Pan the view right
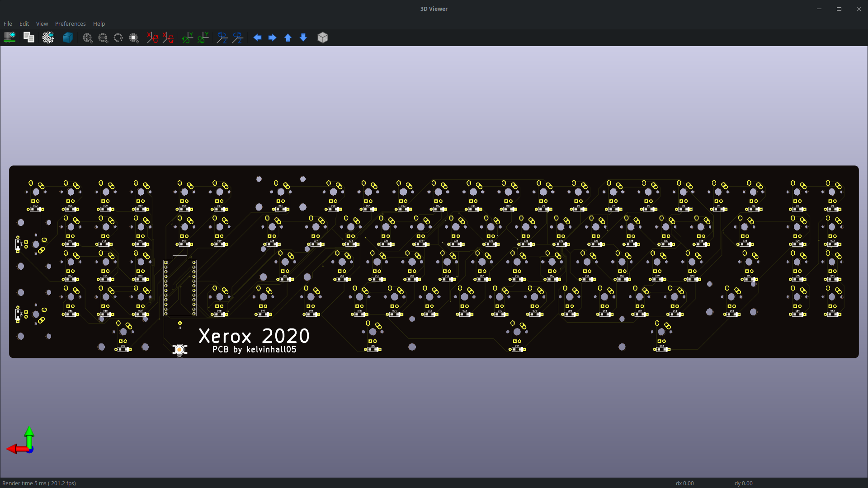Image resolution: width=868 pixels, height=488 pixels. point(273,38)
